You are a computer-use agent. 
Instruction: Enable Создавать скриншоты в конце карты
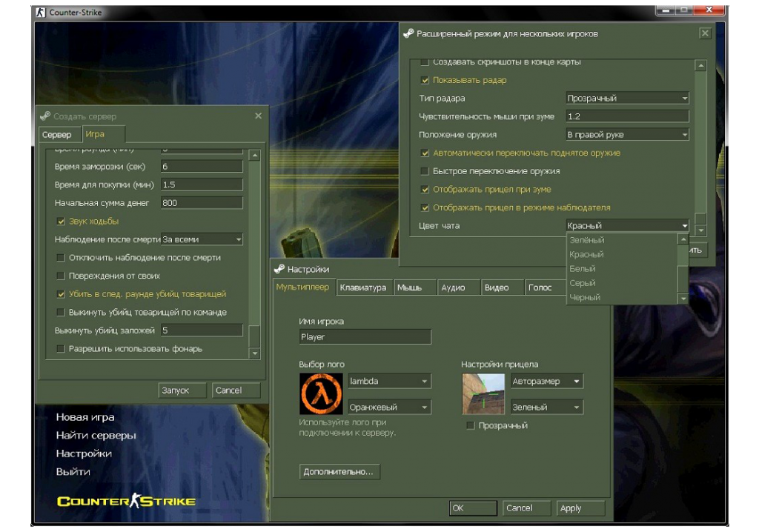[x=425, y=62]
